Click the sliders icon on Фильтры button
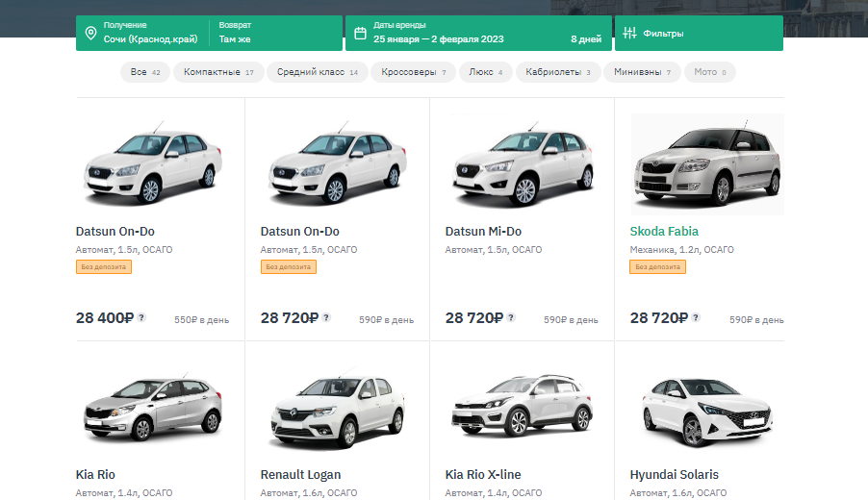Screen dimensions: 868x500 (630, 34)
